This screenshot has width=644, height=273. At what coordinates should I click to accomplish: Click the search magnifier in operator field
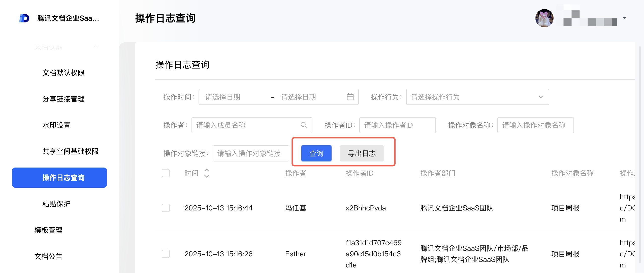303,125
